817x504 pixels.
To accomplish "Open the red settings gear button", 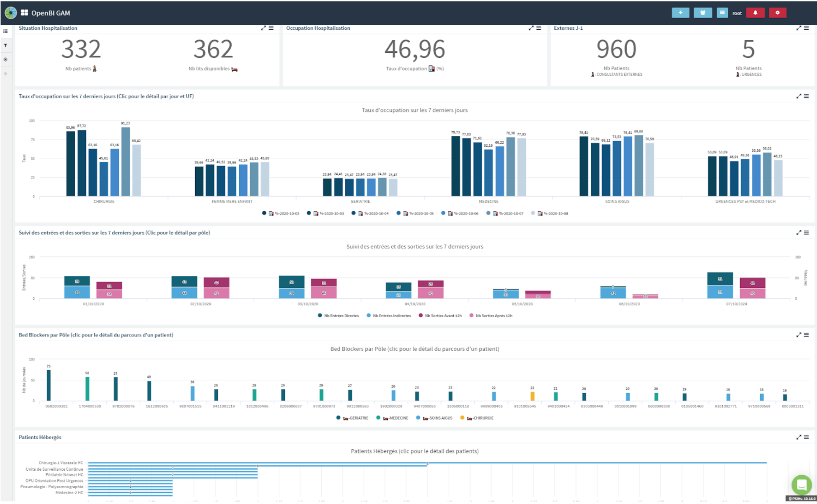I will point(777,13).
